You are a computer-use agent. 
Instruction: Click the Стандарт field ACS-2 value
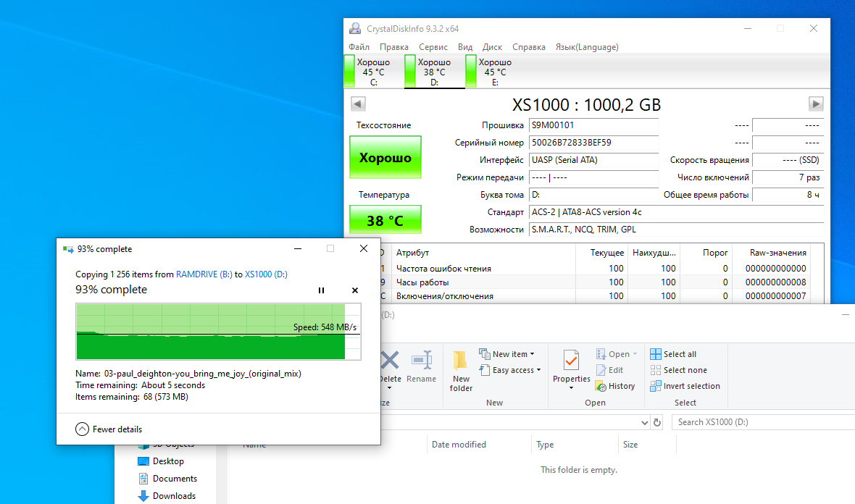pyautogui.click(x=676, y=212)
